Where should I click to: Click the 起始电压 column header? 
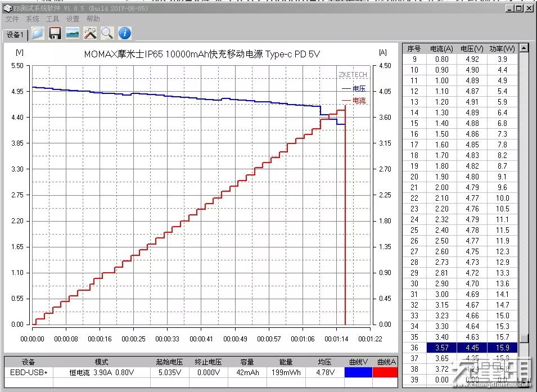[x=169, y=362]
